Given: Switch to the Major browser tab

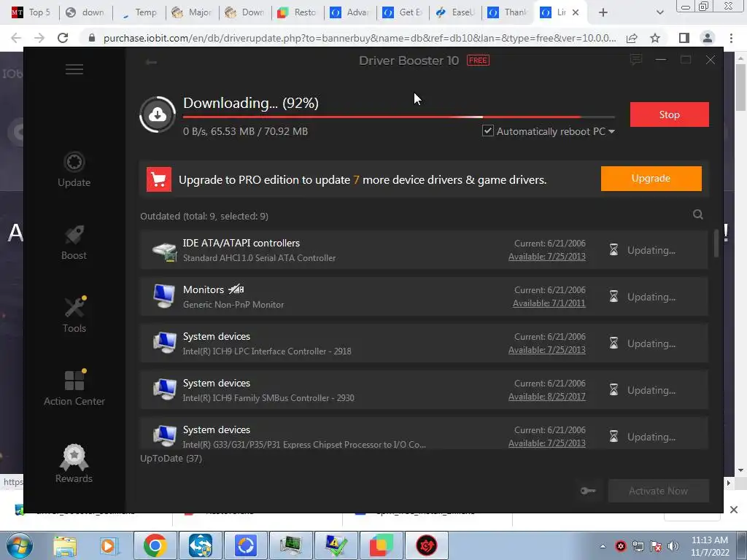Looking at the screenshot, I should [192, 12].
